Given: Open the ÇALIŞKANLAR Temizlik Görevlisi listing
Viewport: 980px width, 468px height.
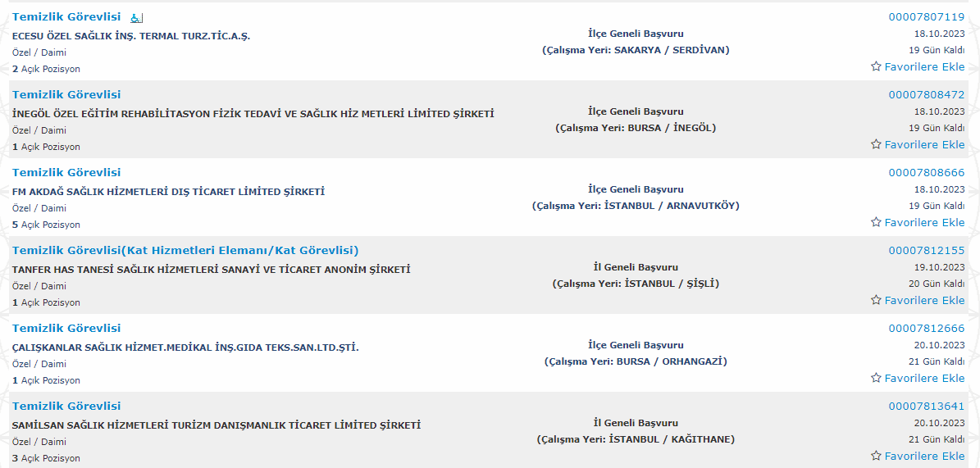Looking at the screenshot, I should [66, 328].
